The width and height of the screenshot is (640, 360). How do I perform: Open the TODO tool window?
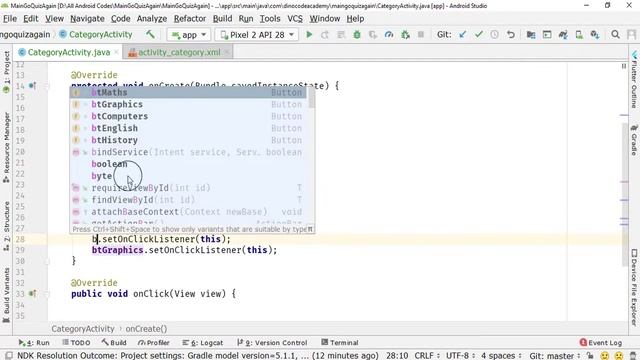[76, 343]
